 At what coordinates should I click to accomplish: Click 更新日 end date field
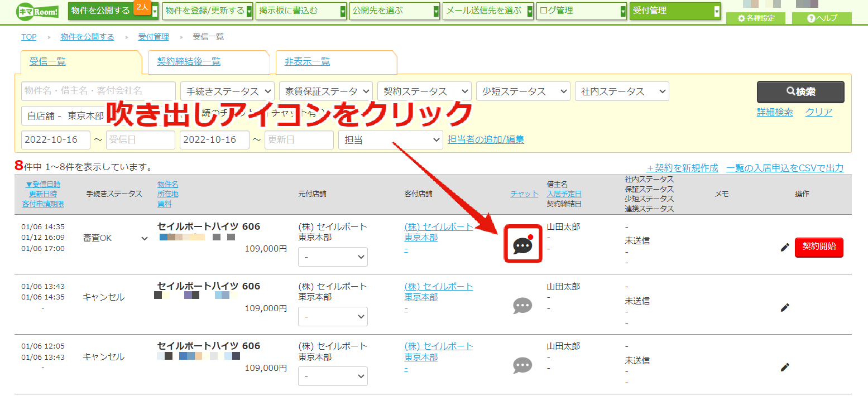tap(299, 140)
